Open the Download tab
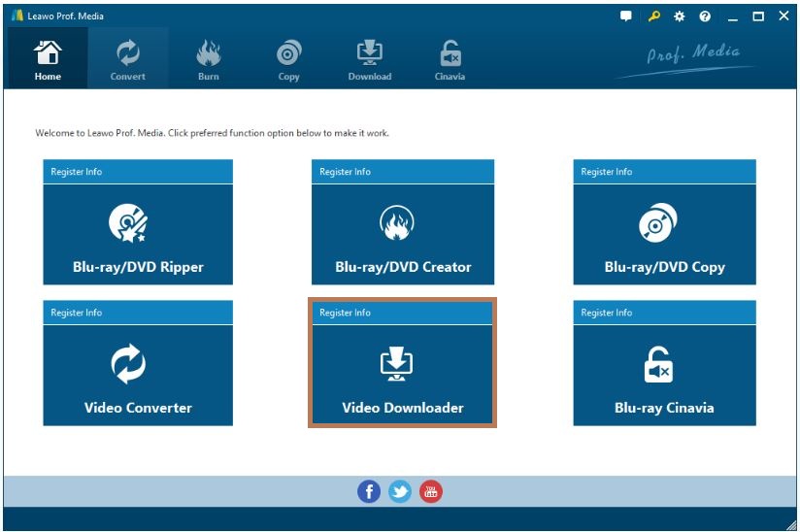 [369, 58]
